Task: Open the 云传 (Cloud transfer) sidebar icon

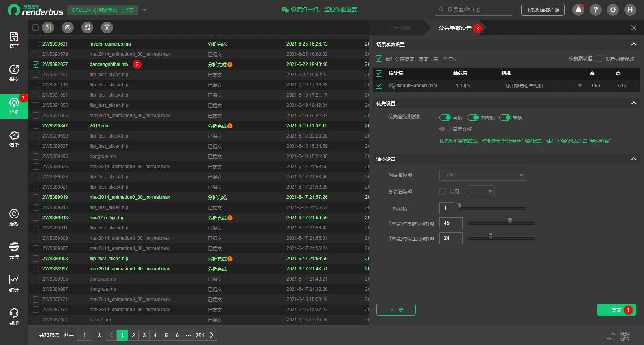Action: tap(14, 251)
